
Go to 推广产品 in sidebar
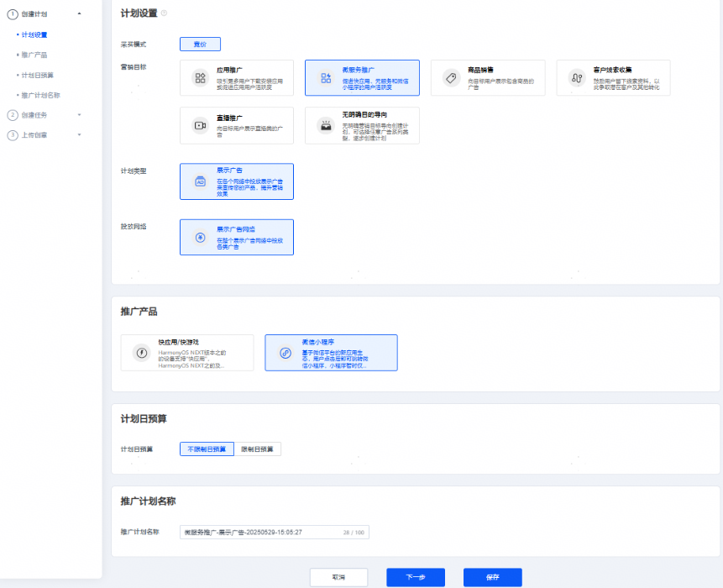34,55
